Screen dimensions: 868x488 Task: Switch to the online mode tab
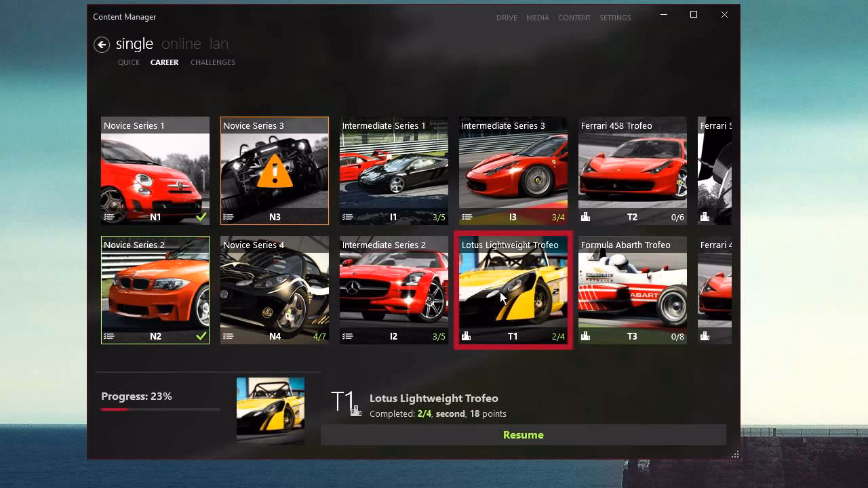click(181, 44)
